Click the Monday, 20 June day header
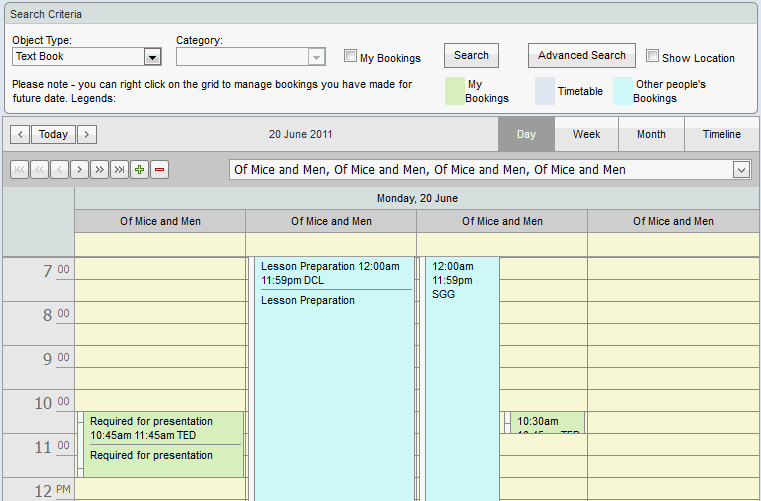The width and height of the screenshot is (761, 501). pos(417,199)
